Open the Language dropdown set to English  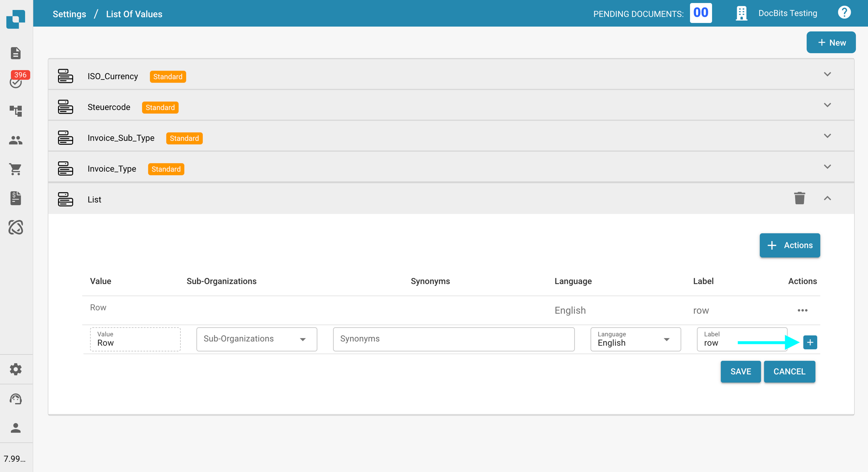click(635, 339)
